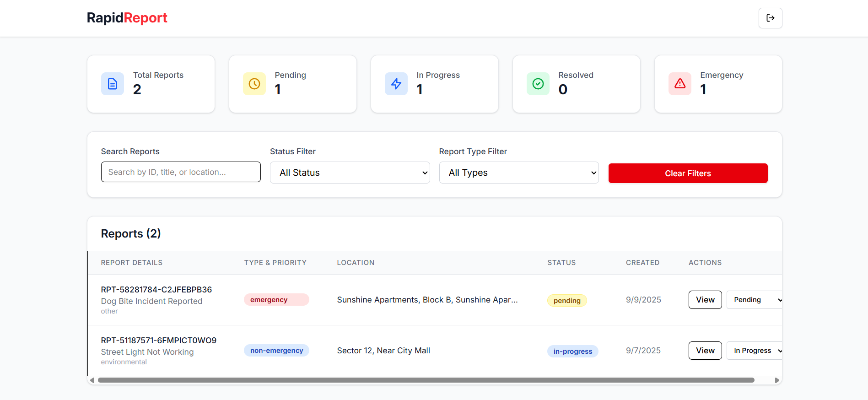Click report ID RPT-51187571-6FMPICT0WO9
The height and width of the screenshot is (400, 868).
(x=159, y=341)
